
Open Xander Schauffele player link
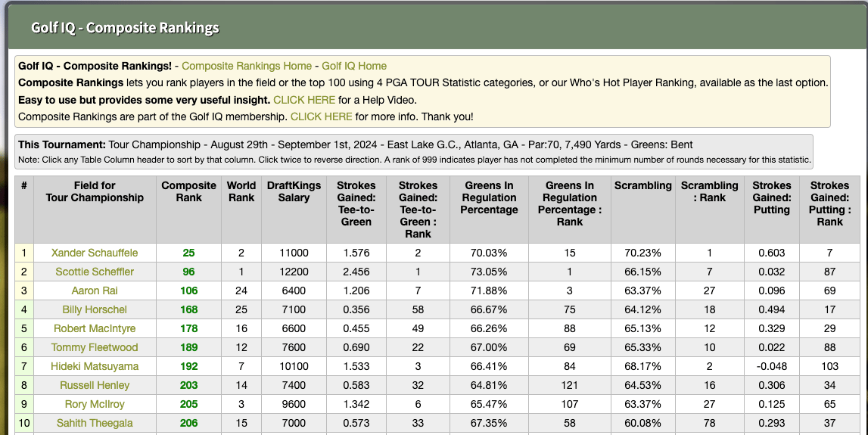[x=95, y=253]
